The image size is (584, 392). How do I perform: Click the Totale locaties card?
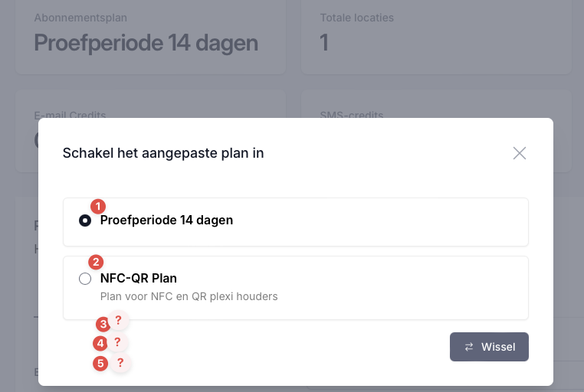click(435, 37)
